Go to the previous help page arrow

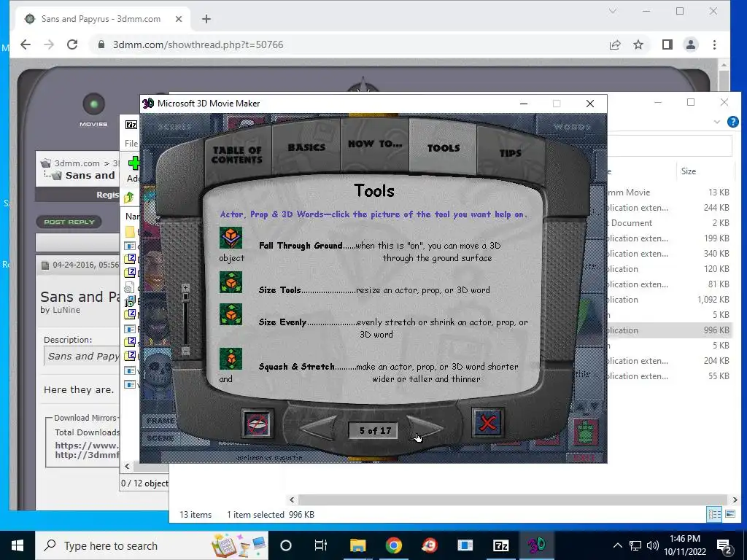point(320,427)
